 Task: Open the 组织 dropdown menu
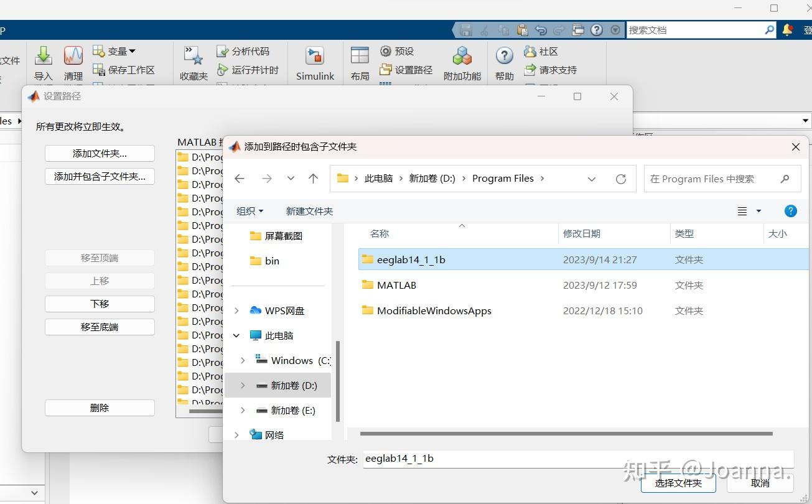[x=249, y=211]
